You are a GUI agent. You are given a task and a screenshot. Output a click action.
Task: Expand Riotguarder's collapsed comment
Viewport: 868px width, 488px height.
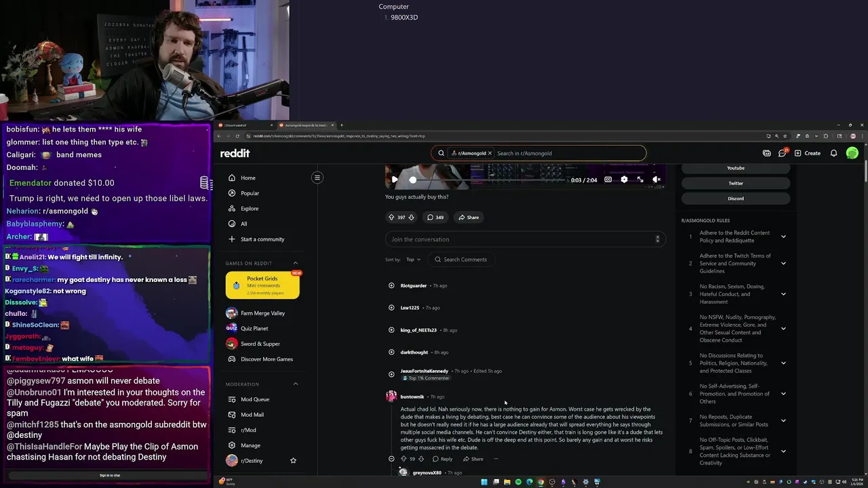coord(391,285)
